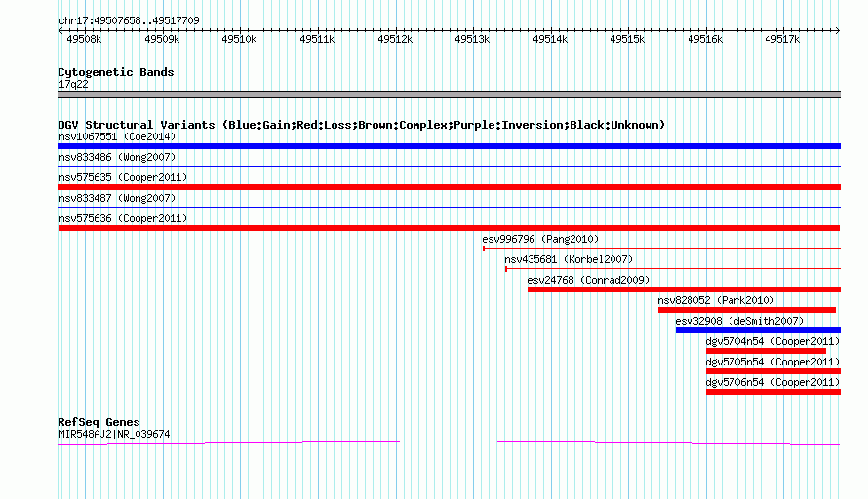The image size is (868, 499).
Task: Select the nsv828052 (Park2010) loss bar
Action: tap(747, 310)
